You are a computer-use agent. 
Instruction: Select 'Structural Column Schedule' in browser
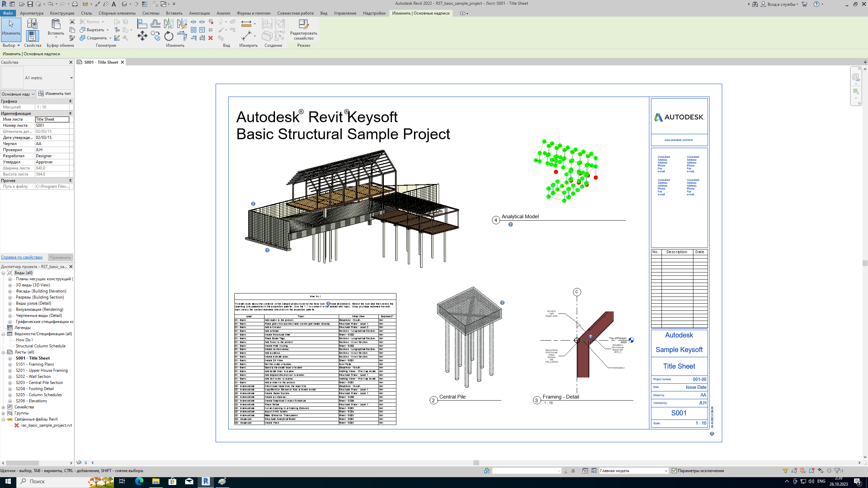coord(41,346)
